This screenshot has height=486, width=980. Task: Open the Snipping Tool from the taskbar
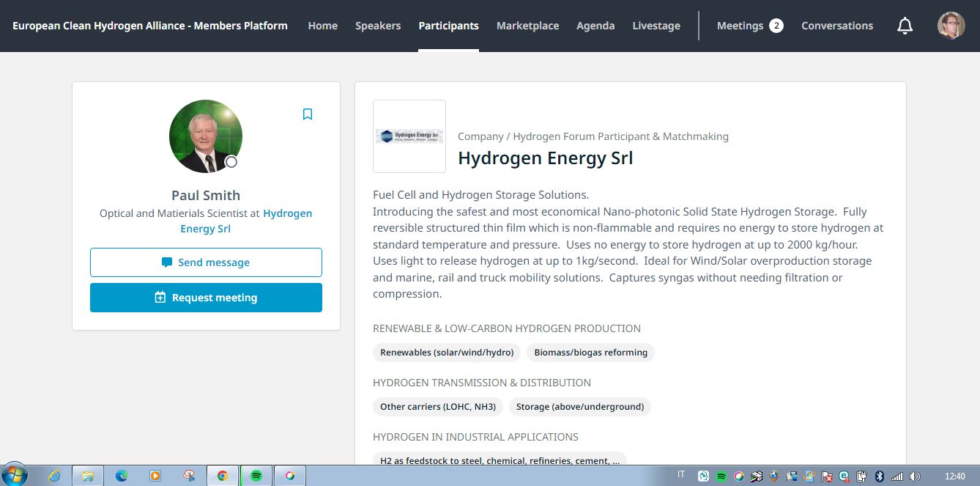189,476
